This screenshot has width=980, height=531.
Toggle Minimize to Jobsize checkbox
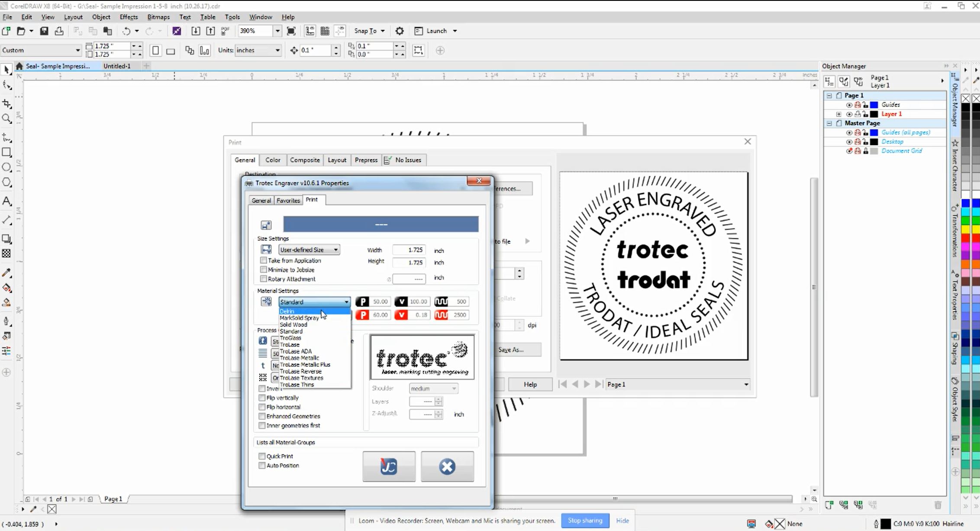263,269
